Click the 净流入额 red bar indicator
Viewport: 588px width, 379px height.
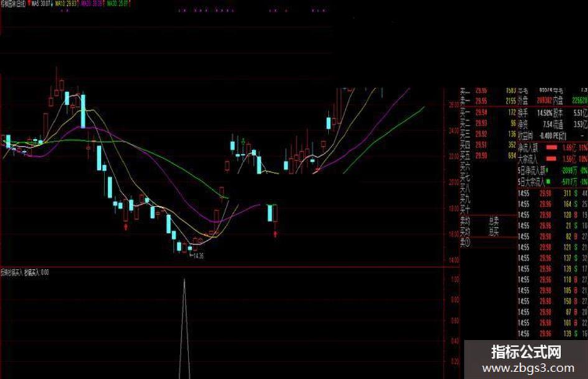(552, 147)
